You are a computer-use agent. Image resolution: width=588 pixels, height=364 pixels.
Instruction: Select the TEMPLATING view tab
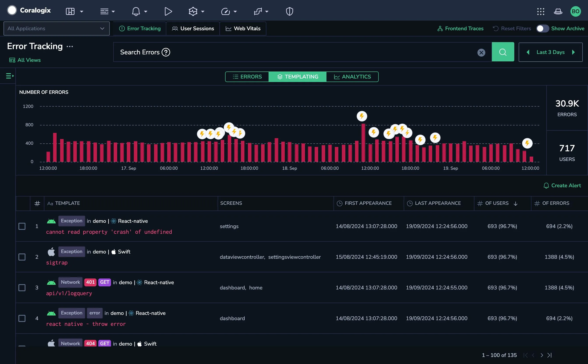298,77
